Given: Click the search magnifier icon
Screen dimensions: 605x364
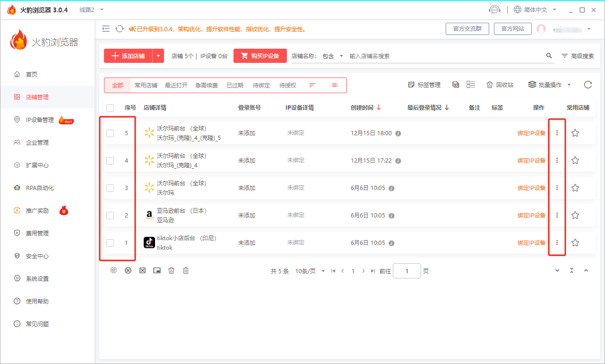Looking at the screenshot, I should pos(549,56).
